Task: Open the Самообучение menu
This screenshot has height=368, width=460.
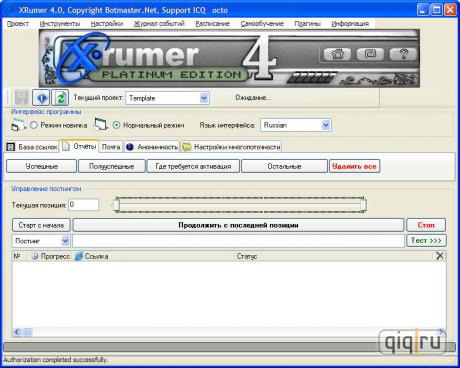Action: (262, 24)
